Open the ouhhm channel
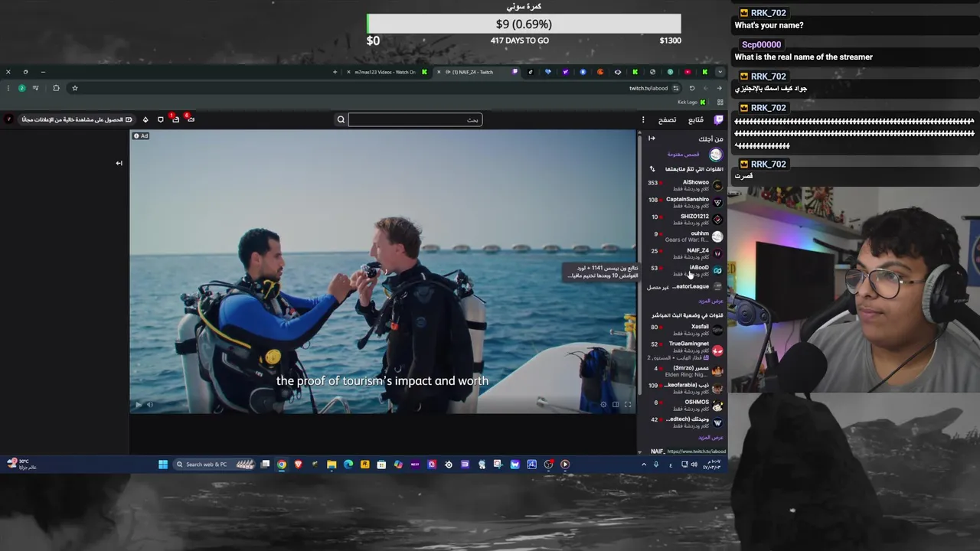The width and height of the screenshot is (980, 551). pos(685,236)
